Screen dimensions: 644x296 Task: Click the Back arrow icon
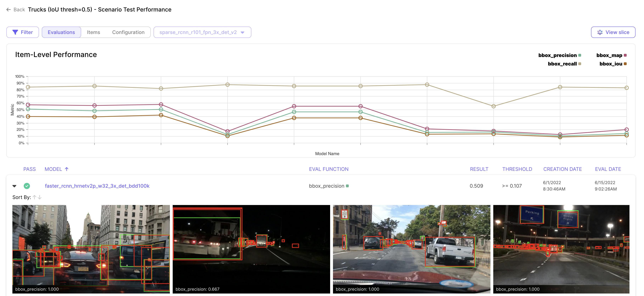tap(9, 10)
